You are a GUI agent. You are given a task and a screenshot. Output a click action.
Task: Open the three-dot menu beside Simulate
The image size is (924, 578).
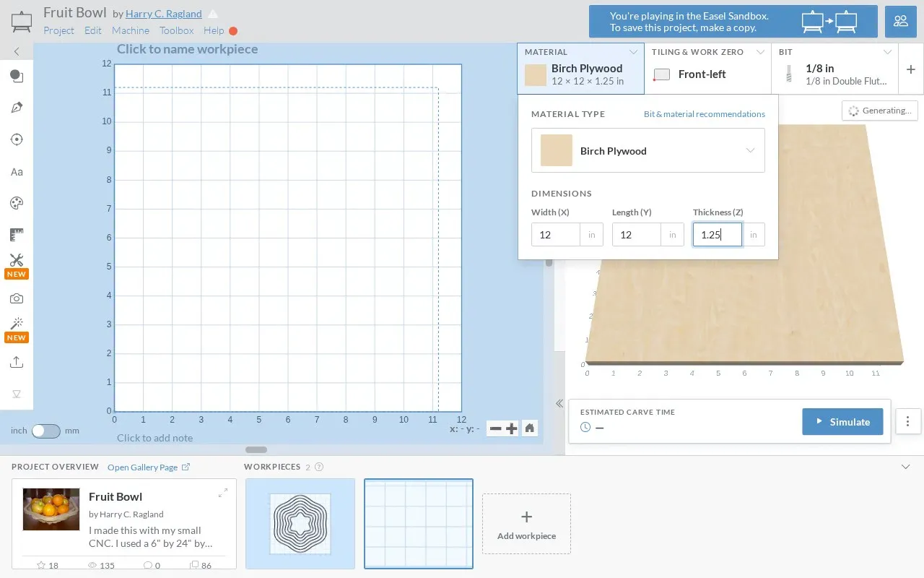click(x=908, y=421)
